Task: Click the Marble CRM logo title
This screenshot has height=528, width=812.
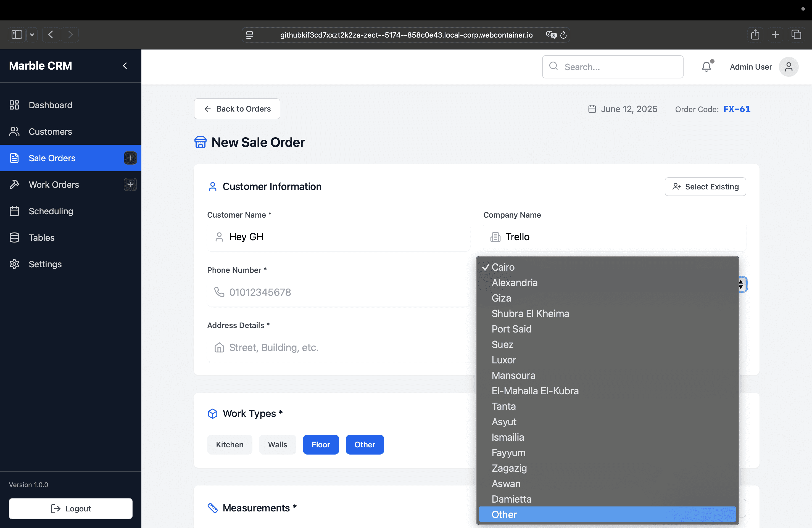Action: click(x=40, y=66)
